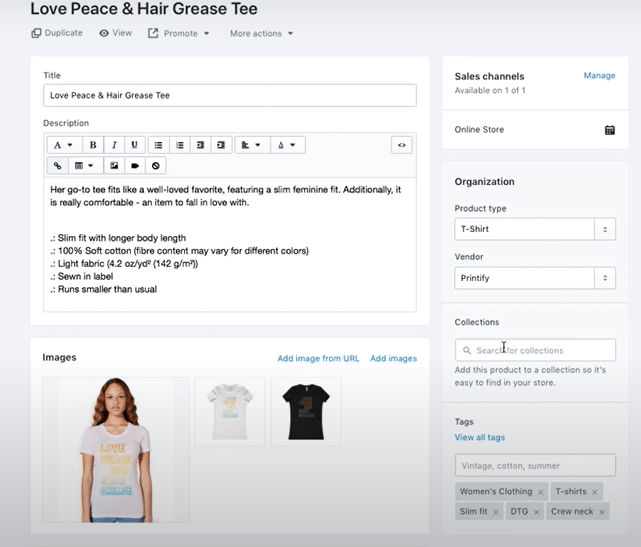
Task: Open the insert table dropdown
Action: (85, 166)
